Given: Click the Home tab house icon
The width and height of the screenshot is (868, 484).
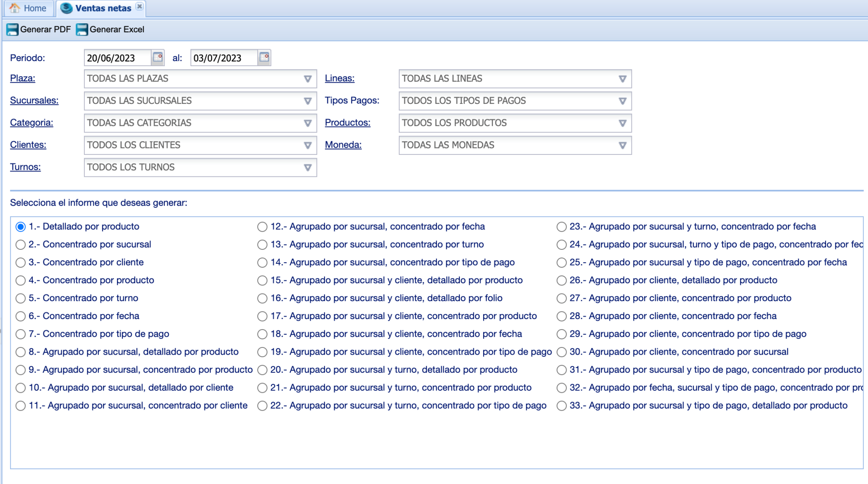Looking at the screenshot, I should click(x=15, y=8).
